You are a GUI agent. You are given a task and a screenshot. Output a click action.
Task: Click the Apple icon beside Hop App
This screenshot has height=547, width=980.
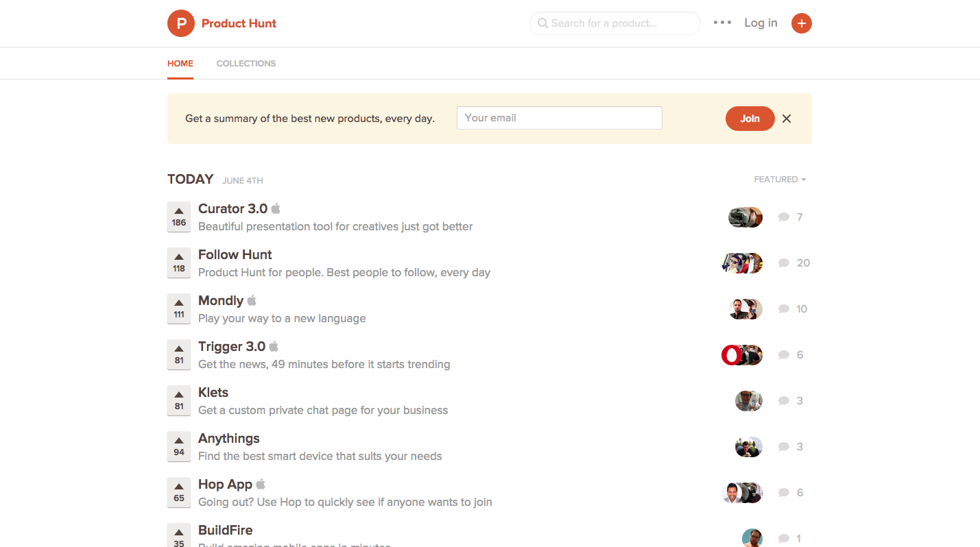point(261,484)
